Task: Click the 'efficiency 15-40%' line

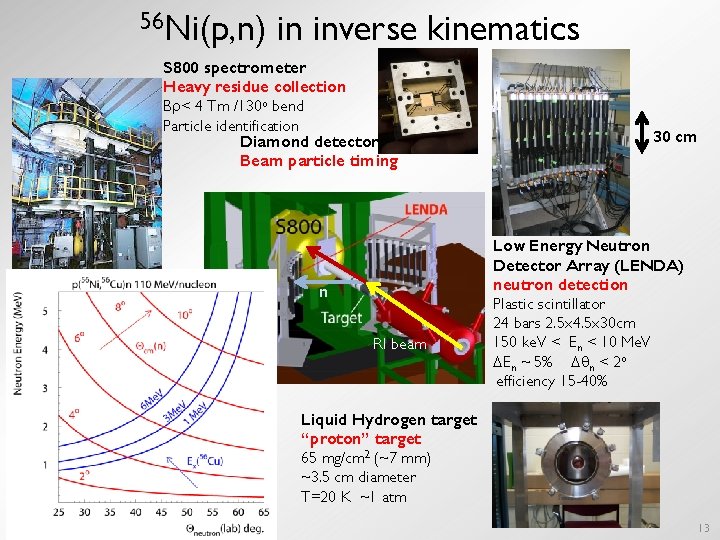Action: [551, 381]
